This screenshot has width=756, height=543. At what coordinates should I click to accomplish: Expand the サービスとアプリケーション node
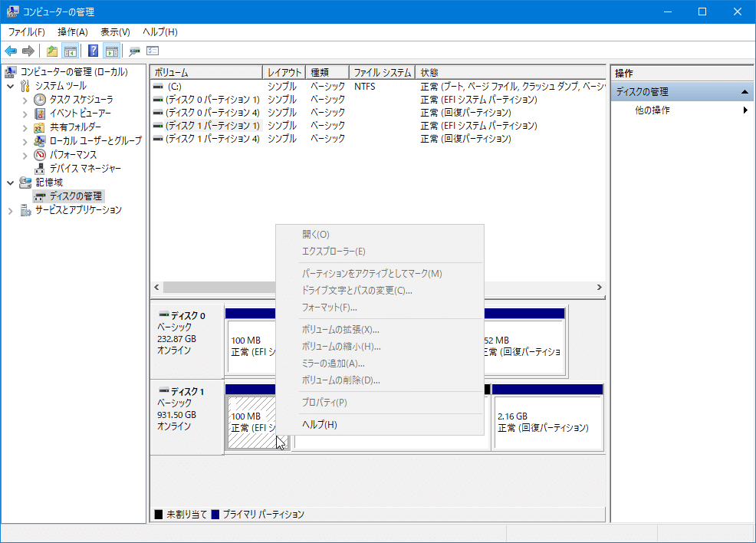point(11,210)
